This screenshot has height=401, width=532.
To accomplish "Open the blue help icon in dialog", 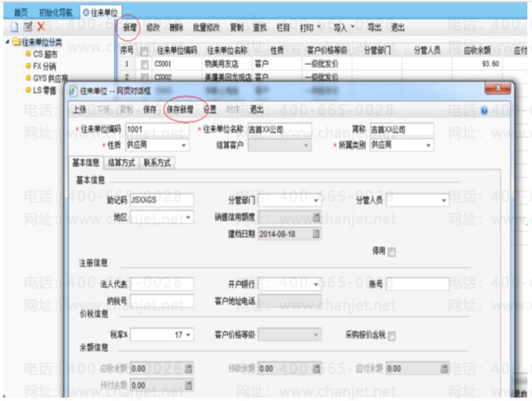I will pyautogui.click(x=484, y=110).
